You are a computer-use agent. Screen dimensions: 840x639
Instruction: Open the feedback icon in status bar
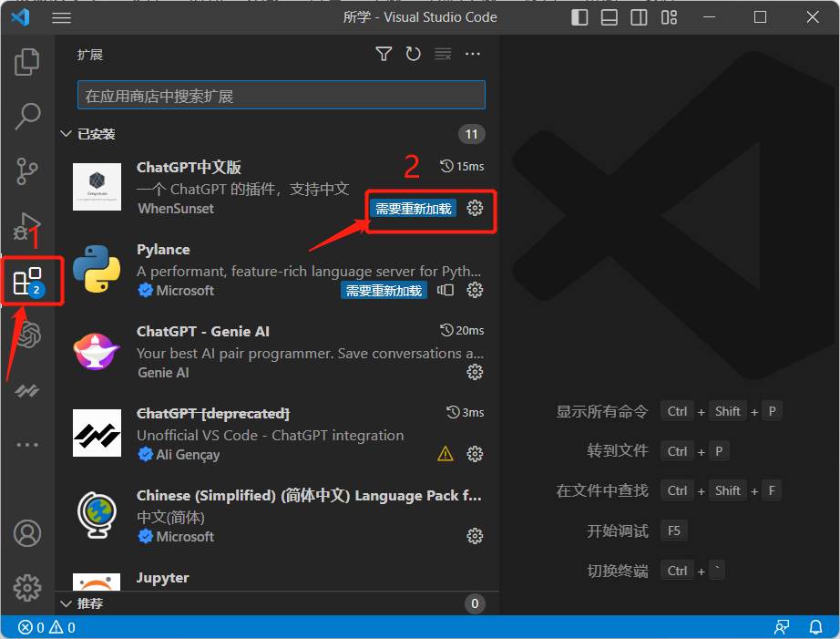click(x=782, y=626)
